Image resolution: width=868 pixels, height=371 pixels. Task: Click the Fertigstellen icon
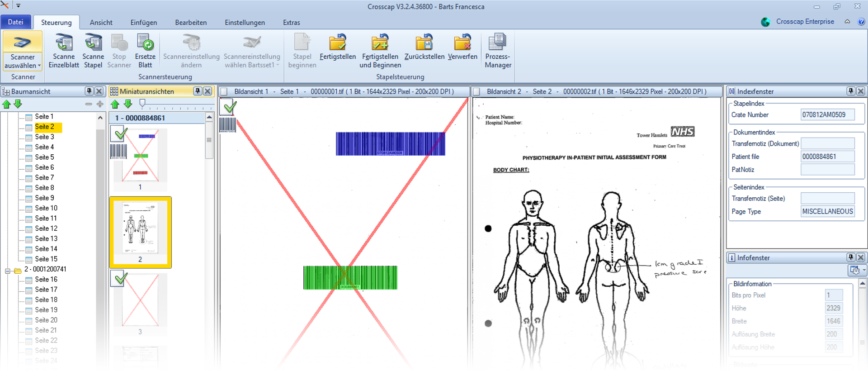pos(337,43)
